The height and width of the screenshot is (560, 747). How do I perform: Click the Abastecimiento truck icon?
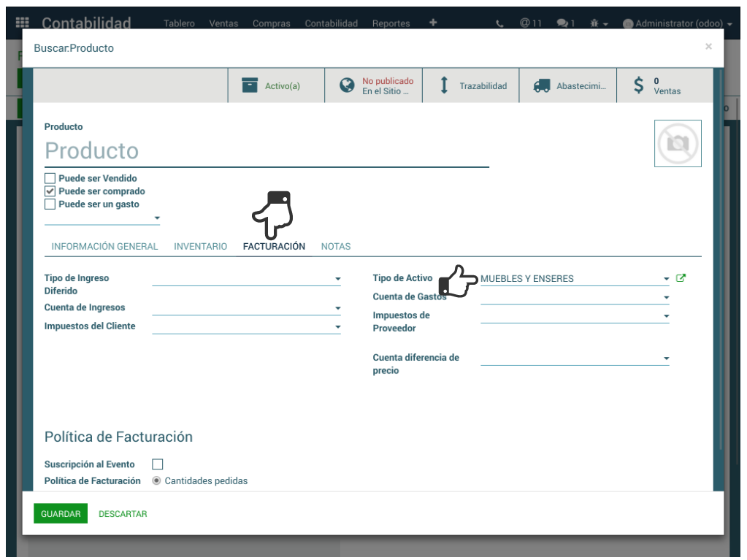541,85
